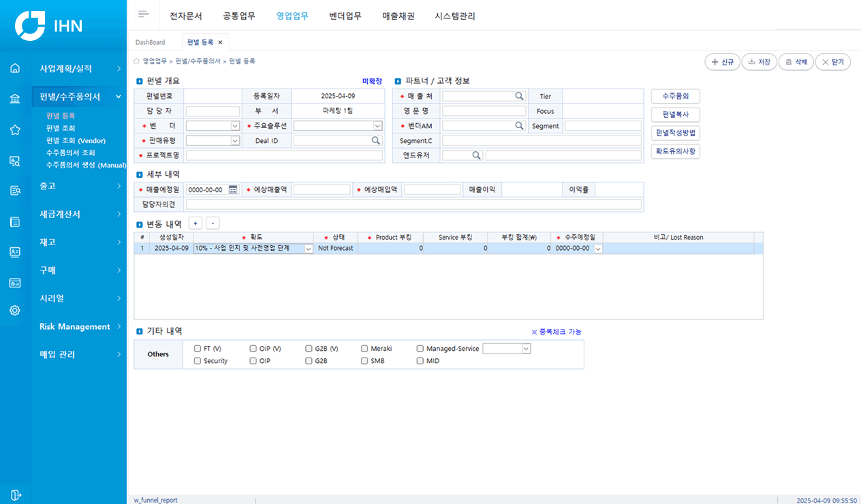This screenshot has width=861, height=504.
Task: Open the 주요솔루션 dropdown
Action: click(377, 126)
